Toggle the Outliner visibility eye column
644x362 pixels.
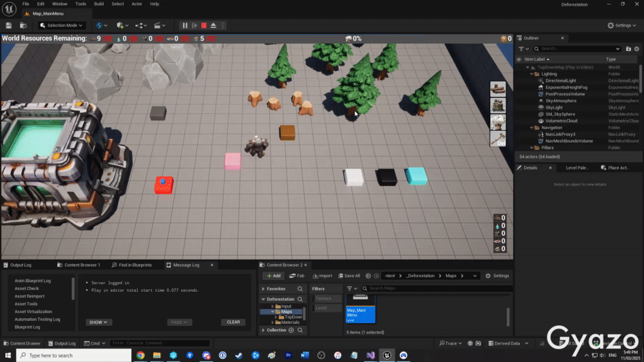coord(519,59)
